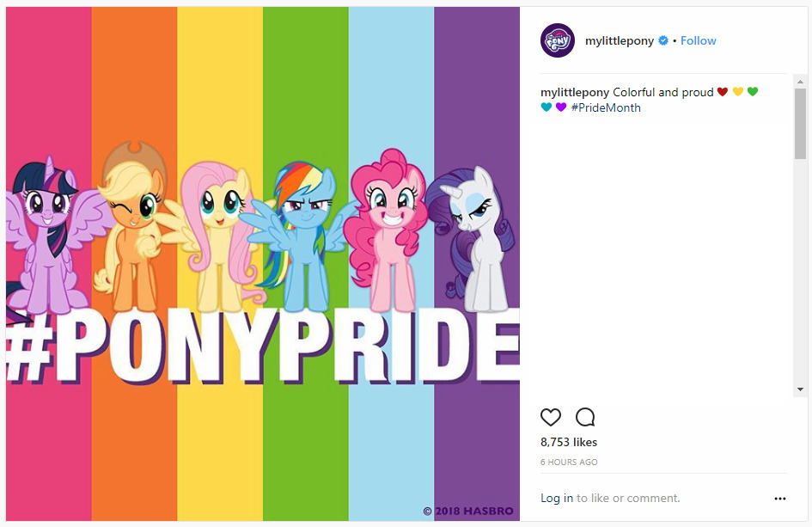This screenshot has width=812, height=527.
Task: Click the "to like or comment" text field
Action: (628, 499)
